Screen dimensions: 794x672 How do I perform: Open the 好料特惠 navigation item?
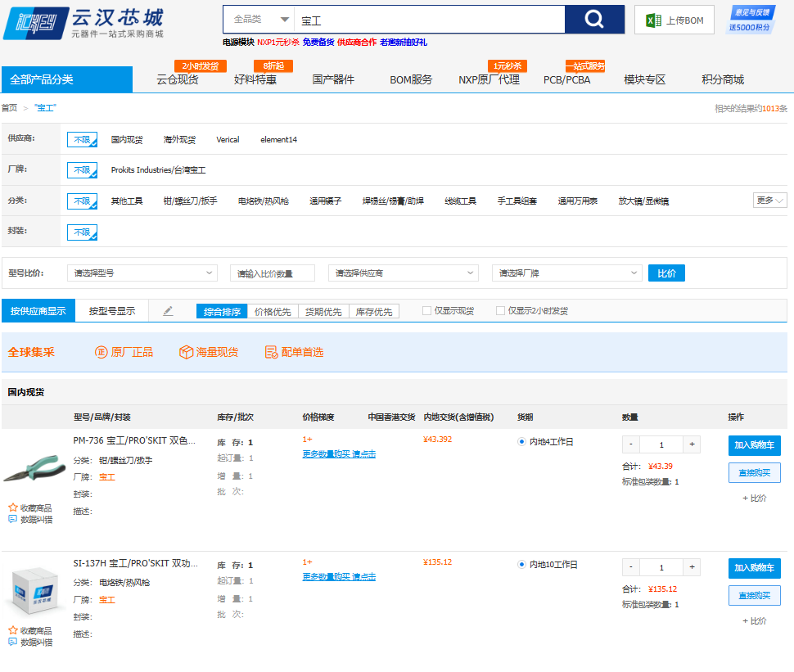click(255, 79)
